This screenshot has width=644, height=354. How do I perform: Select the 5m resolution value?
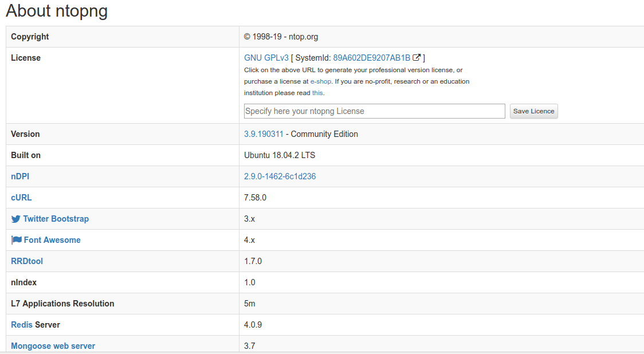[x=250, y=304]
